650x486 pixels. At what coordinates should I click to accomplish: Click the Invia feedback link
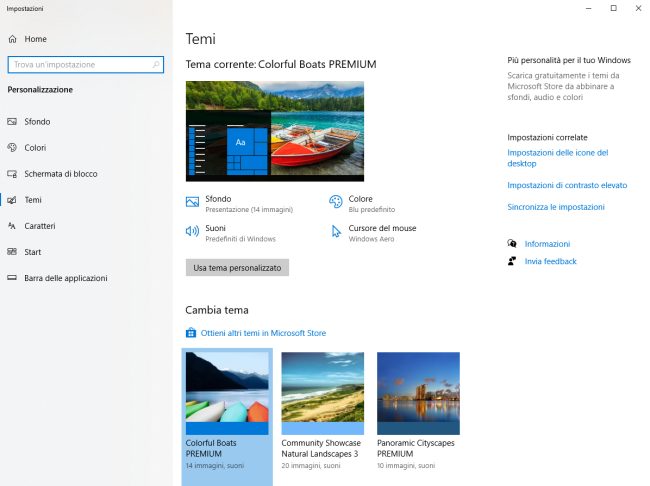point(551,261)
